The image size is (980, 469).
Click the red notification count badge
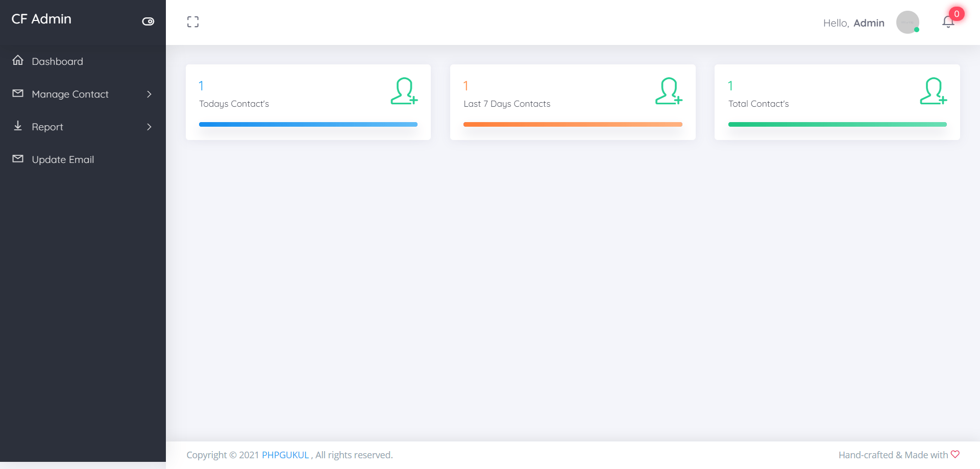tap(955, 14)
